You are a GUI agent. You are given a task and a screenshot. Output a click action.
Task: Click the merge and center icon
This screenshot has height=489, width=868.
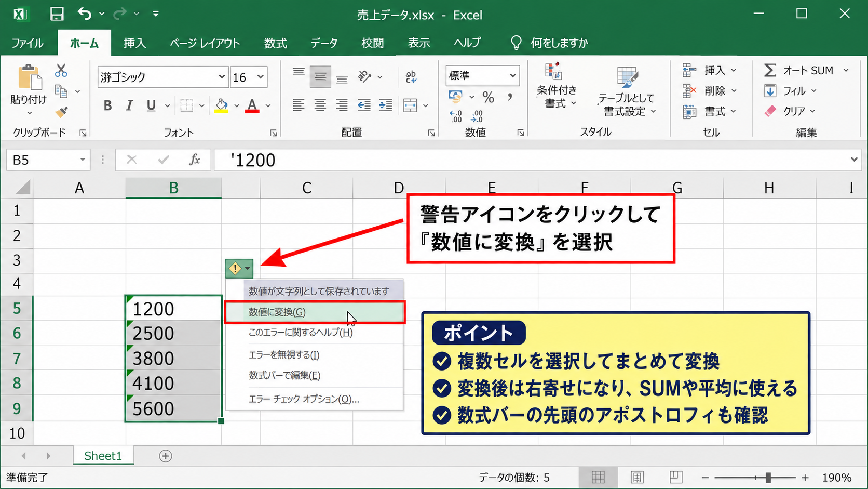pyautogui.click(x=410, y=105)
